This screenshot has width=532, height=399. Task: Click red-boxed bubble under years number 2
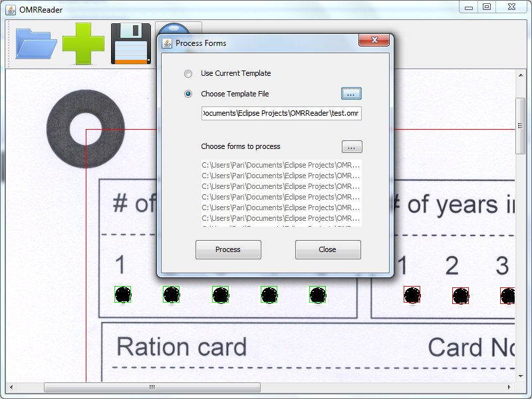coord(460,295)
